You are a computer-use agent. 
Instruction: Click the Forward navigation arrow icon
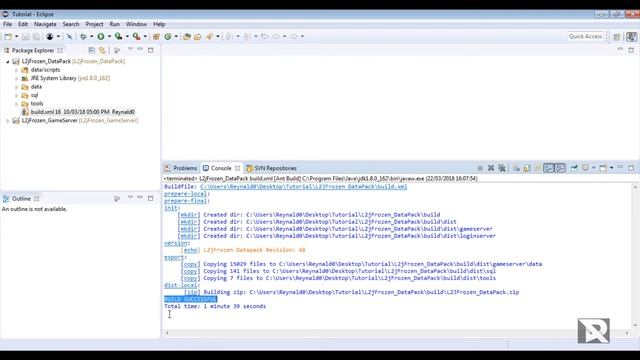293,36
